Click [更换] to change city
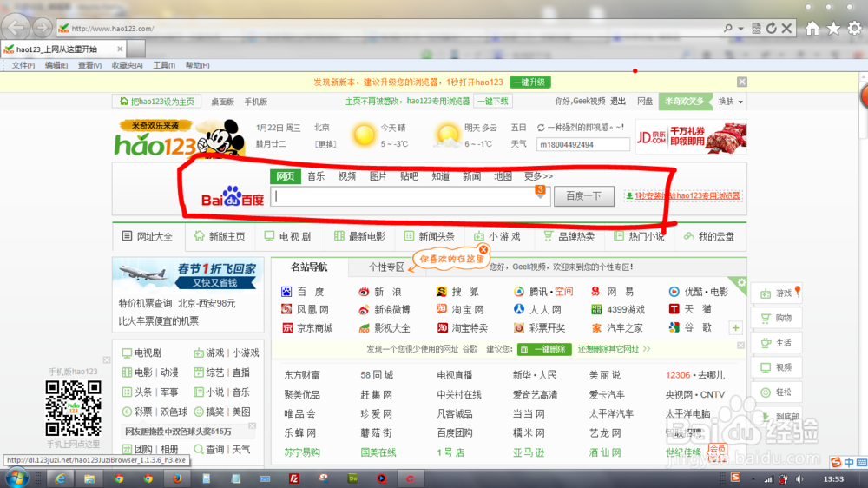The width and height of the screenshot is (868, 488). 325,144
